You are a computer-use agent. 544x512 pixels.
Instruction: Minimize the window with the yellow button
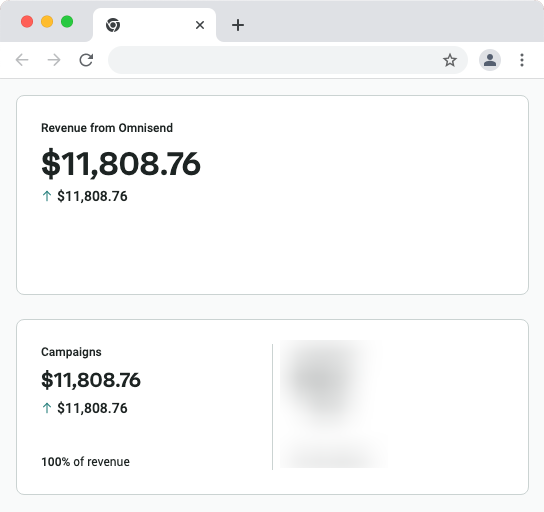point(47,22)
